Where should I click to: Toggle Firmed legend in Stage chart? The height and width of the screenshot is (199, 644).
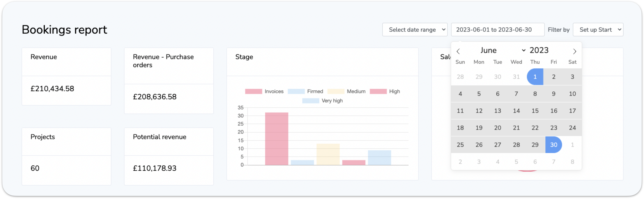point(305,92)
